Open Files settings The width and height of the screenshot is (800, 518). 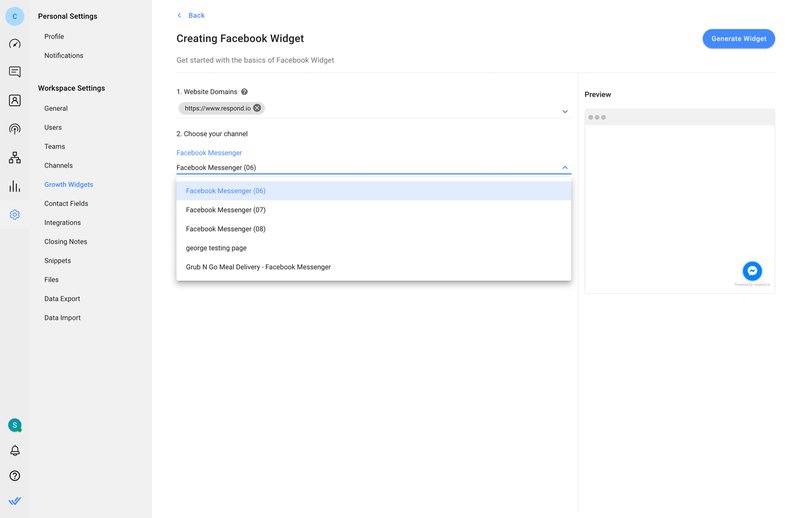52,280
